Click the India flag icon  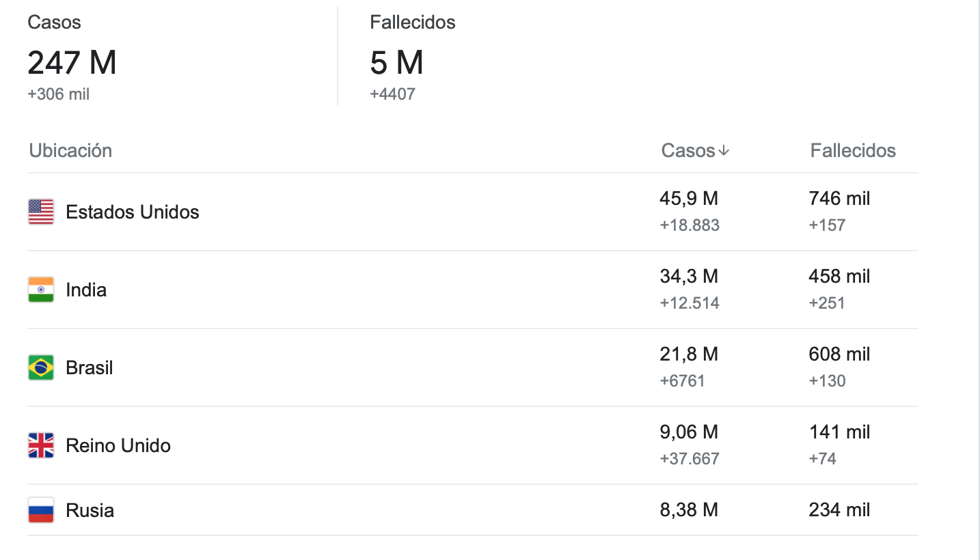tap(41, 290)
